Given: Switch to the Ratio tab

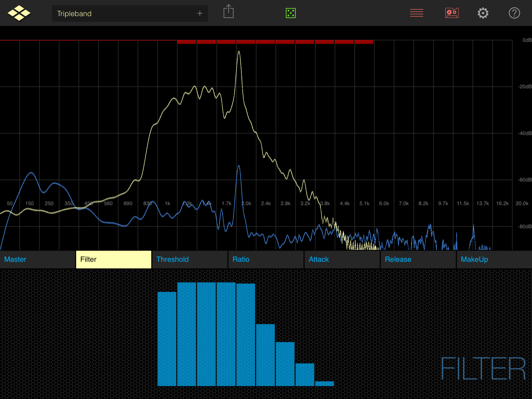Looking at the screenshot, I should pyautogui.click(x=266, y=260).
